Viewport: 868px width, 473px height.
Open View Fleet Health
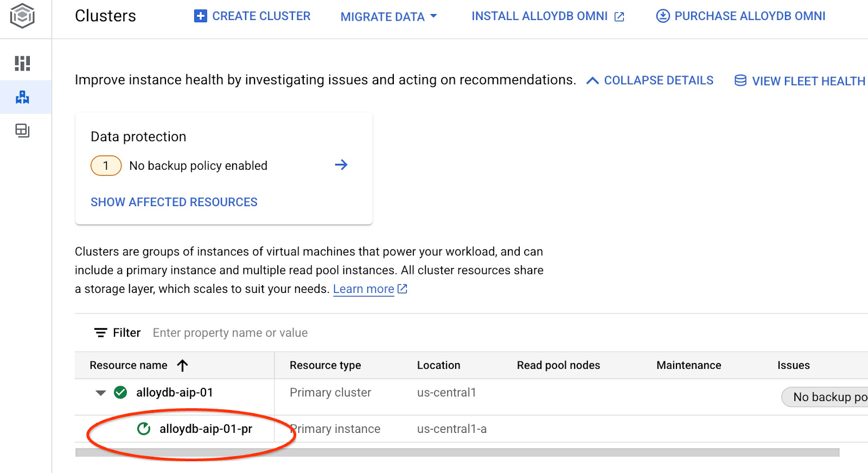[800, 81]
